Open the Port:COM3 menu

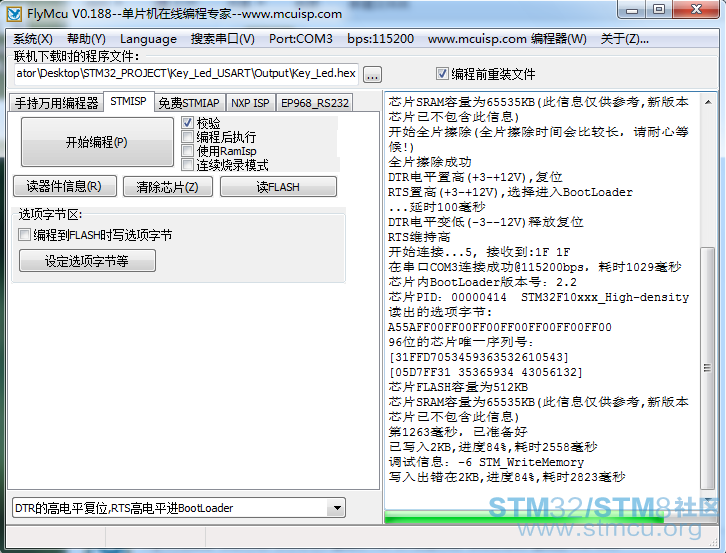[x=300, y=39]
